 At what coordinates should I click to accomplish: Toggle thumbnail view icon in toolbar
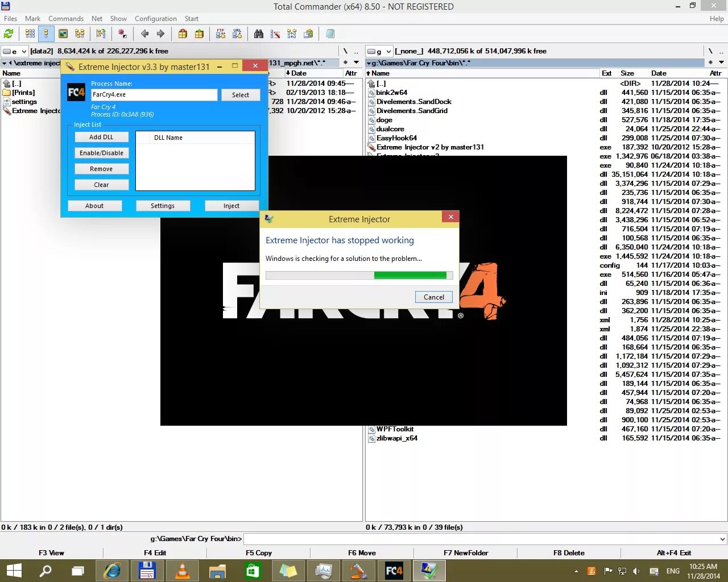pos(63,34)
